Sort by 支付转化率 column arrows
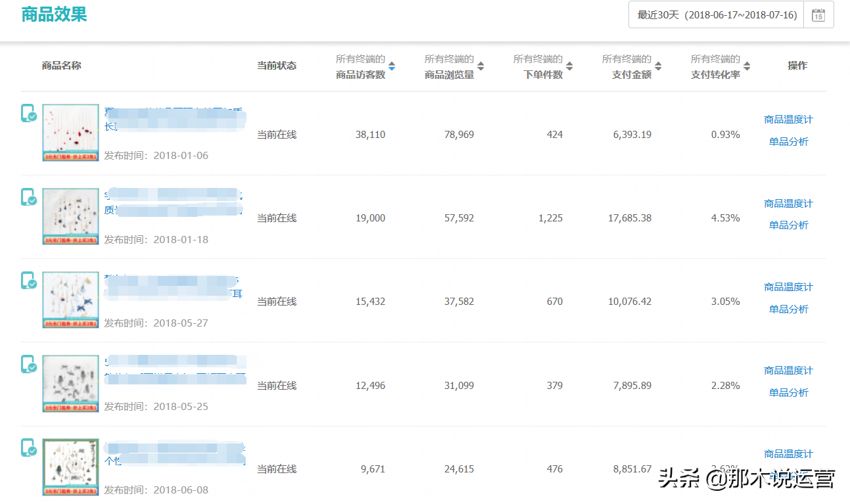 tap(747, 66)
